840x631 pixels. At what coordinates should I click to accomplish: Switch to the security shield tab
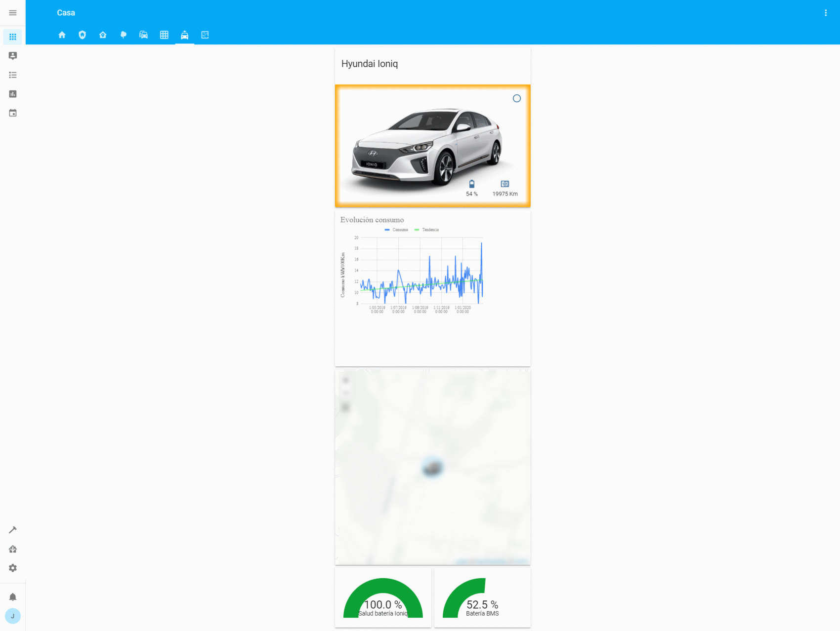(83, 35)
